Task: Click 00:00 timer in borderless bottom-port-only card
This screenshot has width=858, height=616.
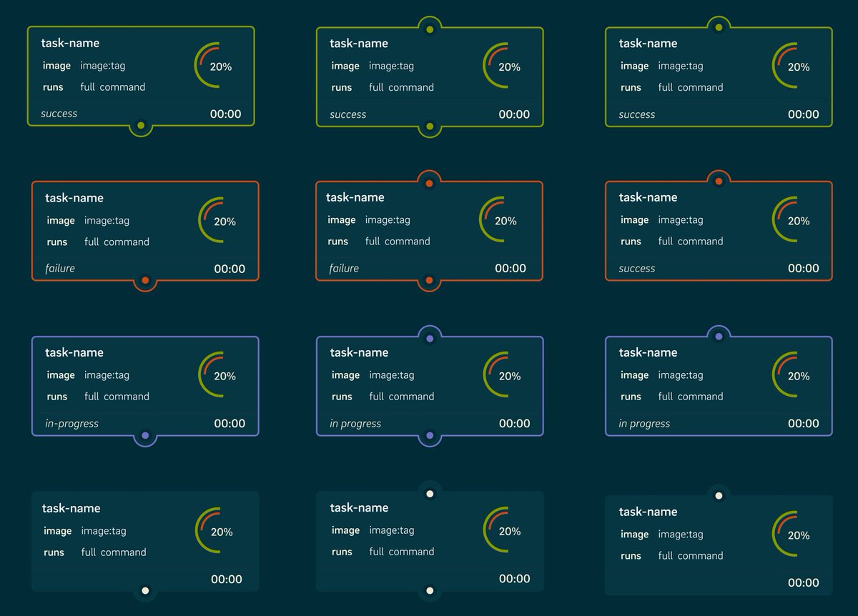Action: click(227, 580)
